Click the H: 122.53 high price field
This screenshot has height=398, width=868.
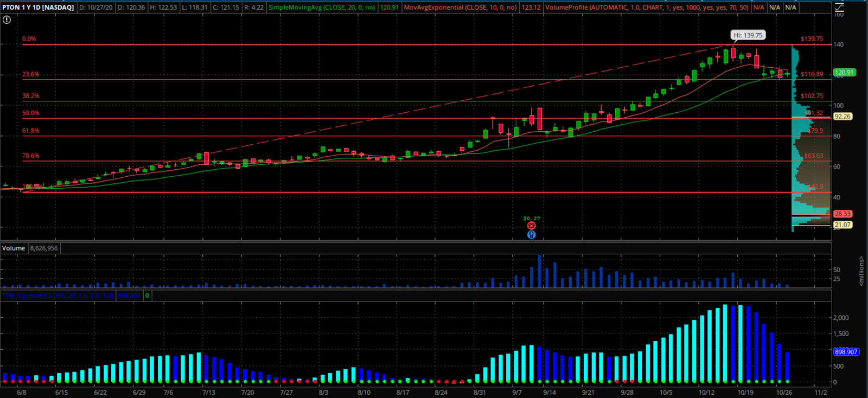163,8
